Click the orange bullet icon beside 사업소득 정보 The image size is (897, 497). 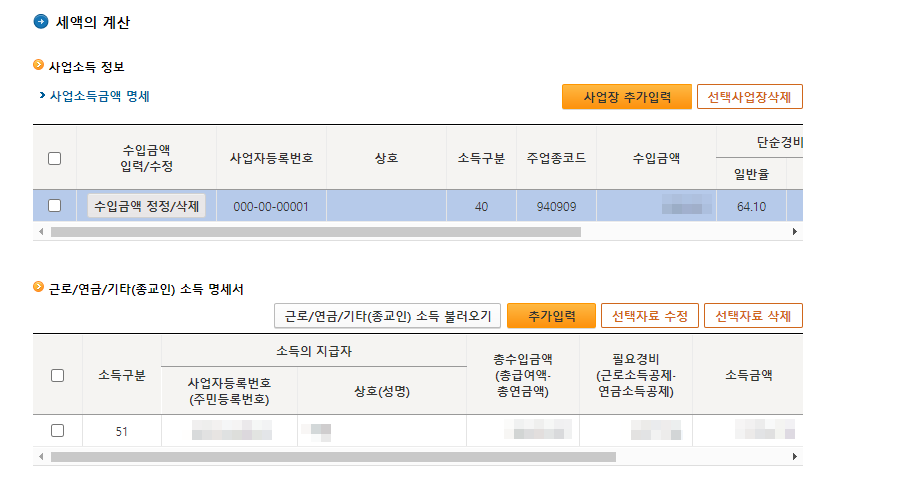[x=38, y=65]
